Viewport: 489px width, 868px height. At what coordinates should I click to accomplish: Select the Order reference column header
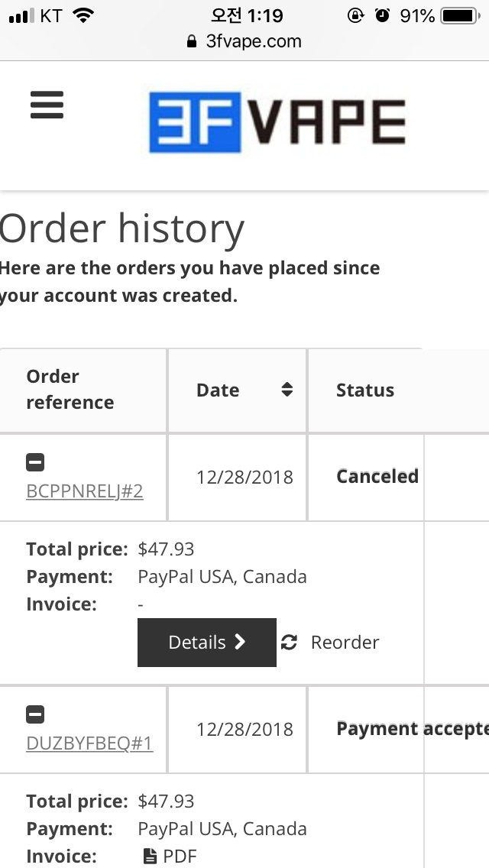(x=70, y=389)
